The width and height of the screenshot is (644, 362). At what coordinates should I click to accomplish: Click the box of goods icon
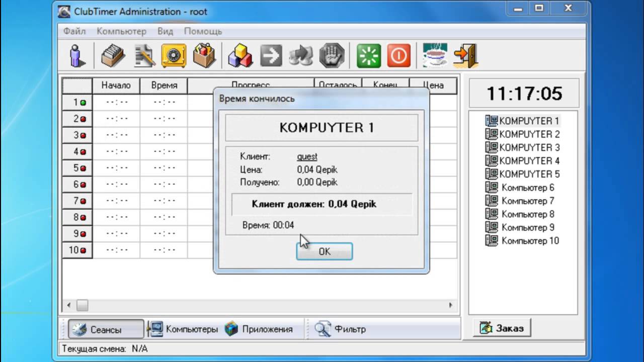pos(204,55)
